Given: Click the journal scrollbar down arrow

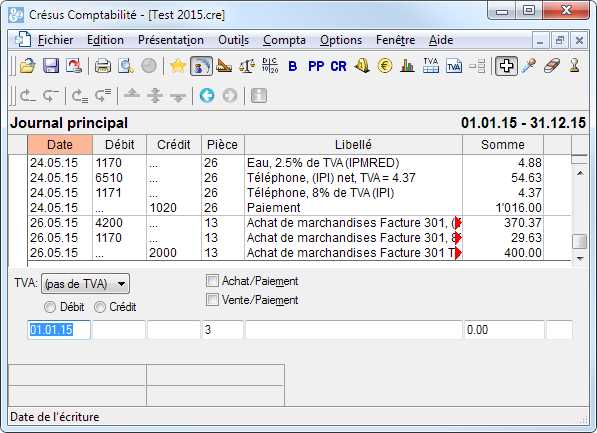Looking at the screenshot, I should pos(580,259).
